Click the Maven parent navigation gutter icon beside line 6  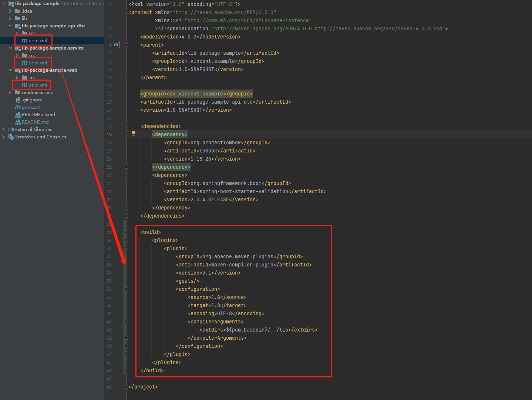pos(117,44)
